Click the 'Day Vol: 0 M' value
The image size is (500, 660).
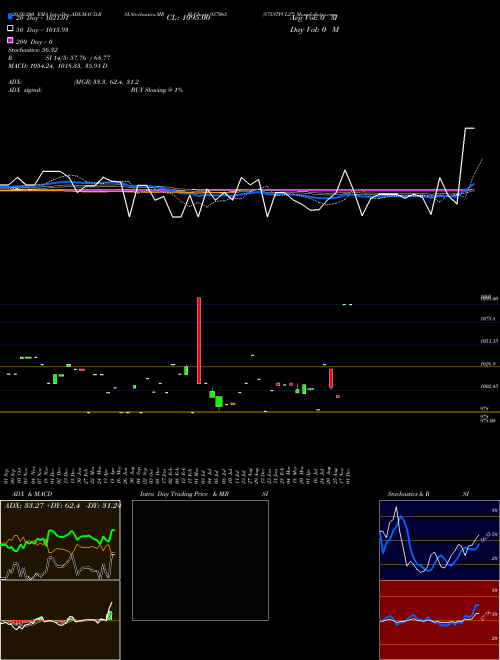click(x=314, y=30)
